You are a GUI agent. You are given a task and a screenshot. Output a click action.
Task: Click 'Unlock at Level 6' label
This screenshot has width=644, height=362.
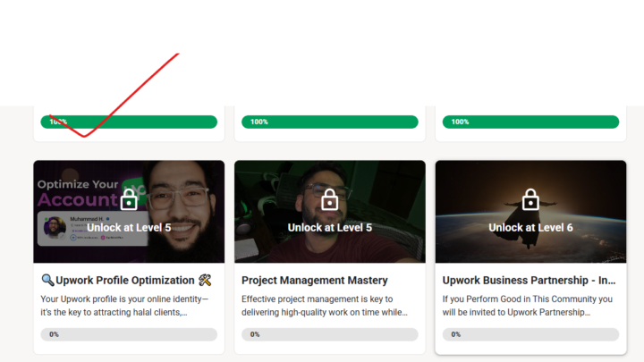click(x=530, y=227)
